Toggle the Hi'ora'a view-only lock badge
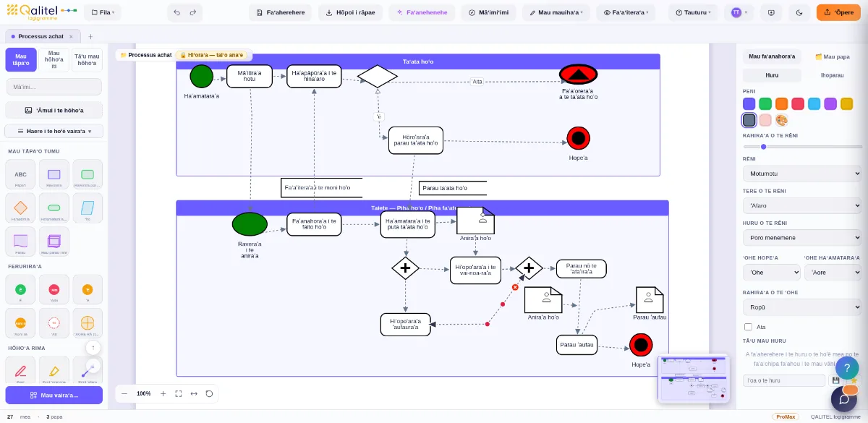The image size is (868, 423). (x=213, y=55)
